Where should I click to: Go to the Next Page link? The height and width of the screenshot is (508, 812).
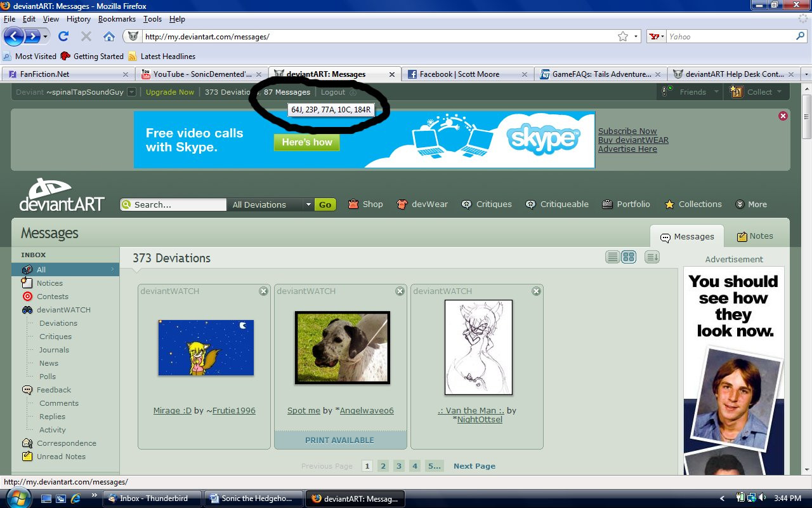475,466
